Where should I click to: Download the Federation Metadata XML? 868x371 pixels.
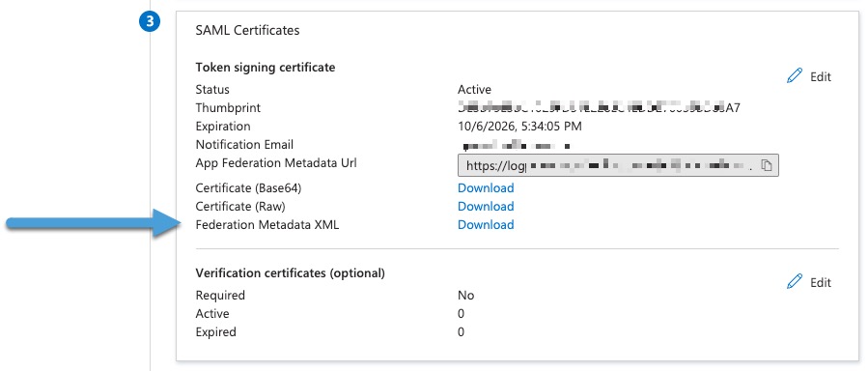pos(486,224)
